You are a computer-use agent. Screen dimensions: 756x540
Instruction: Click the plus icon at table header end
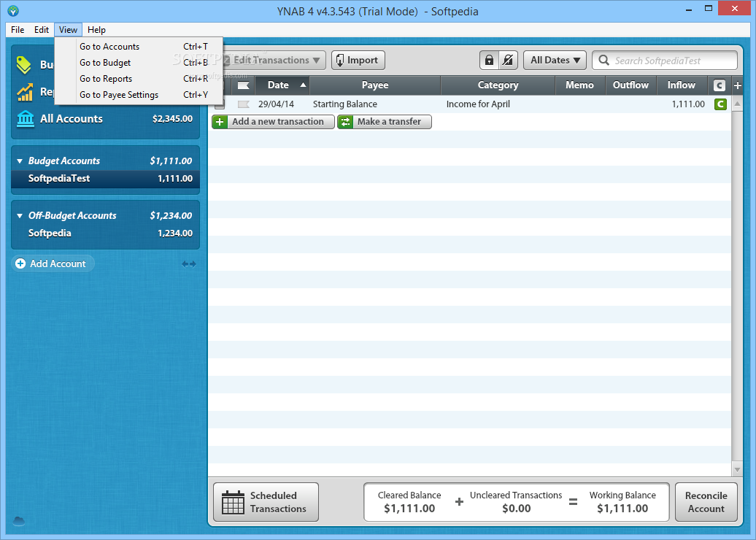tap(737, 85)
